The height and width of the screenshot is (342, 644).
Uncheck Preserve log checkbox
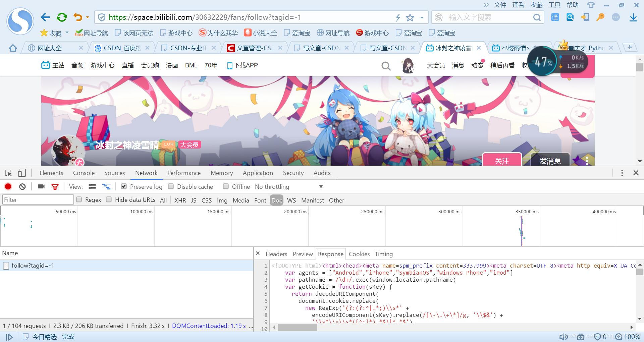124,186
